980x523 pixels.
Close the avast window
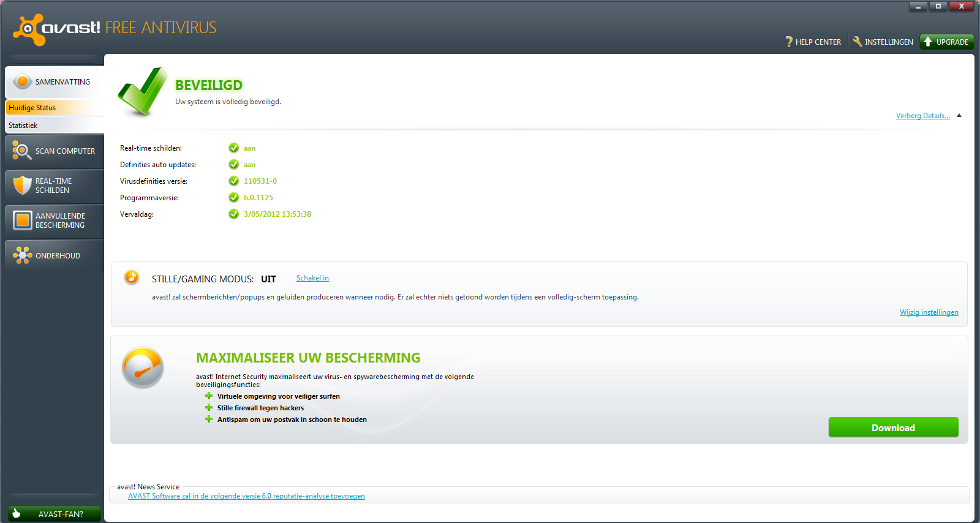pos(962,6)
